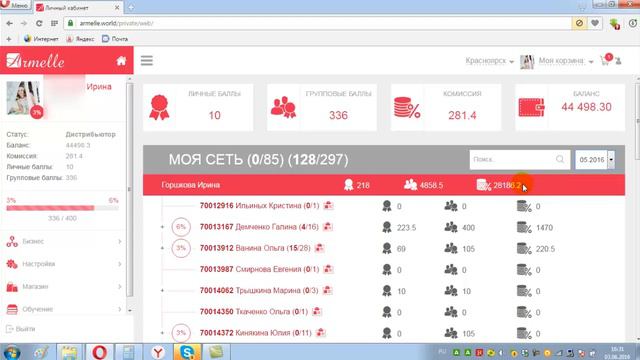Screen dimensions: 640x360
Task: Open card icon next to Ванина Ольга
Action: pyautogui.click(x=319, y=248)
